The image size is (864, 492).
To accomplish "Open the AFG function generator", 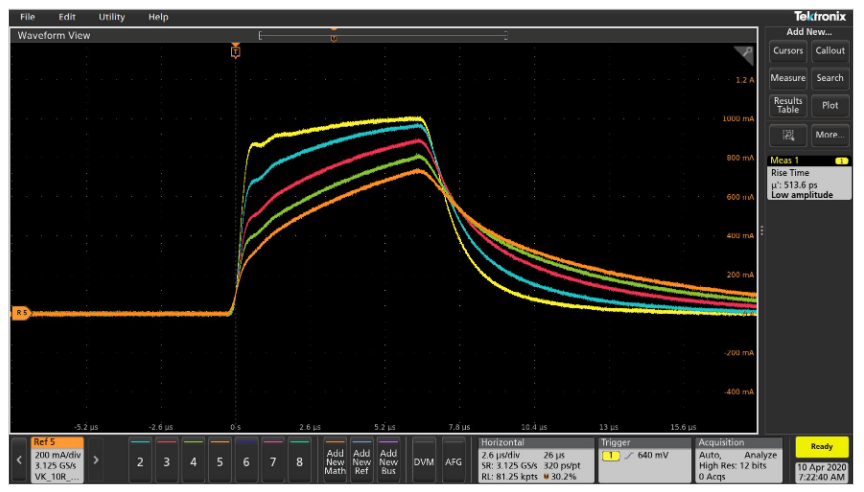I will [x=453, y=461].
